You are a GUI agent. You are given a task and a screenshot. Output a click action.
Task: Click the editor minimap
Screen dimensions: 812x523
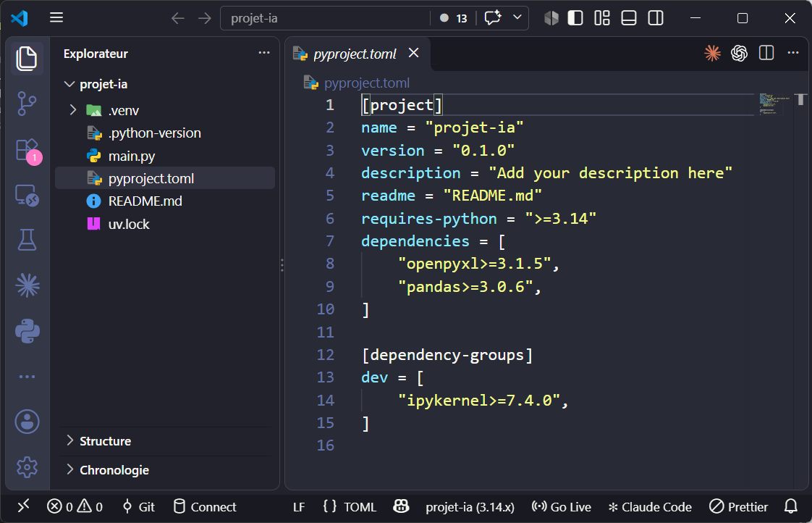774,104
